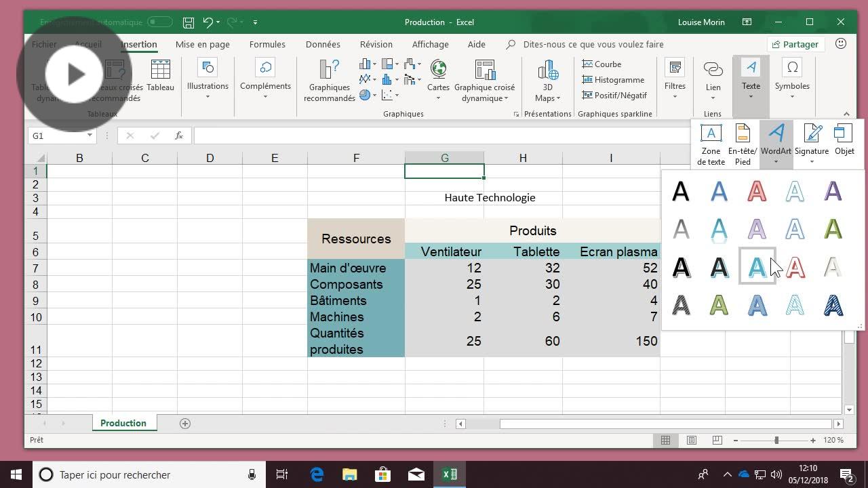Open the Name Box dropdown arrow
This screenshot has height=488, width=868.
click(x=89, y=136)
